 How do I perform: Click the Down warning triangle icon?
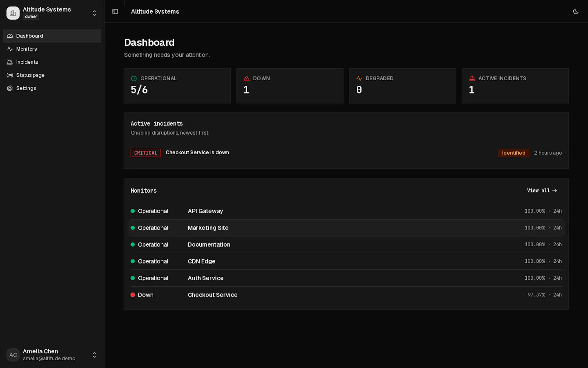(247, 78)
